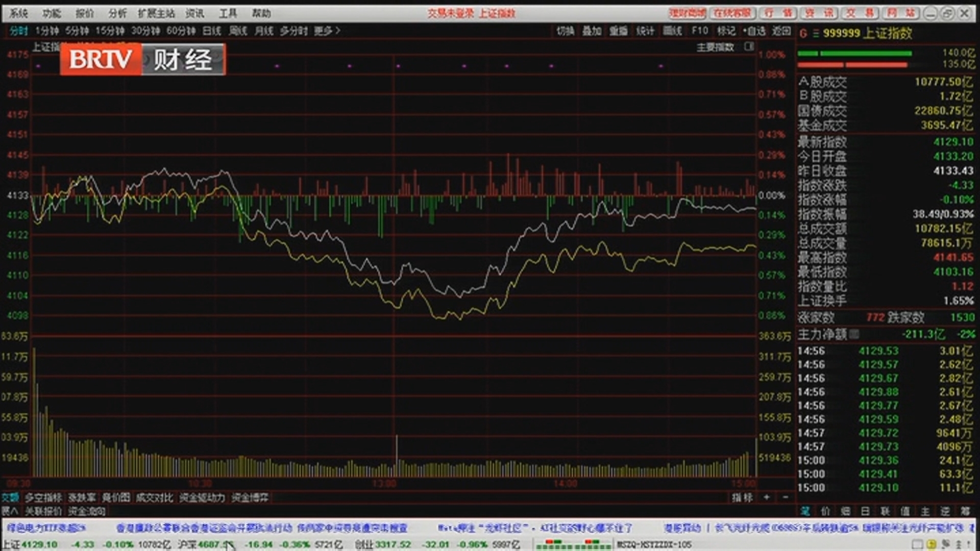
Task: Toggle •自选 to add index to favorites
Action: click(x=754, y=31)
